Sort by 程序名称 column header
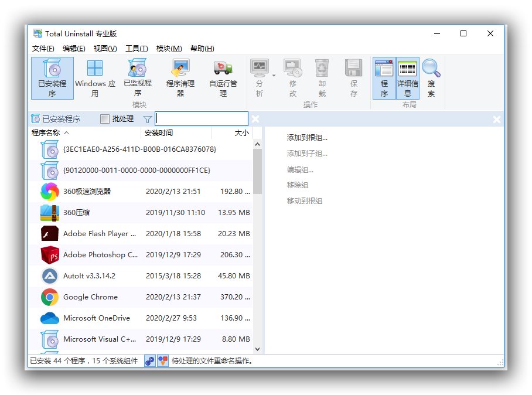Screen dimensions: 532x395 pos(85,132)
